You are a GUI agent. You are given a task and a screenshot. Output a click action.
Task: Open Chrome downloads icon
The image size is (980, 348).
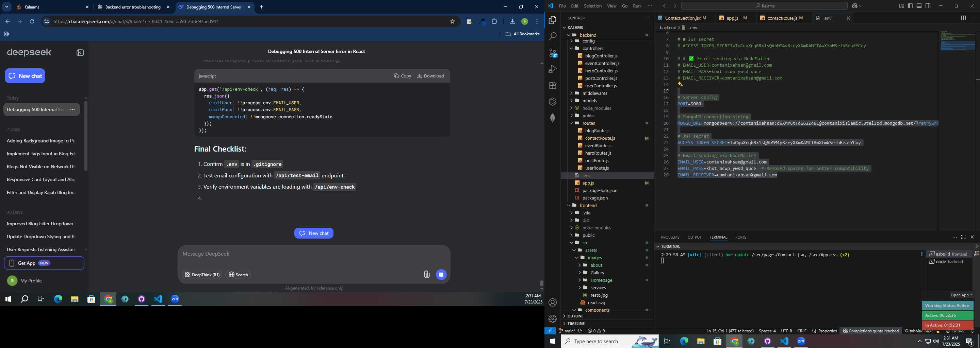(x=512, y=22)
